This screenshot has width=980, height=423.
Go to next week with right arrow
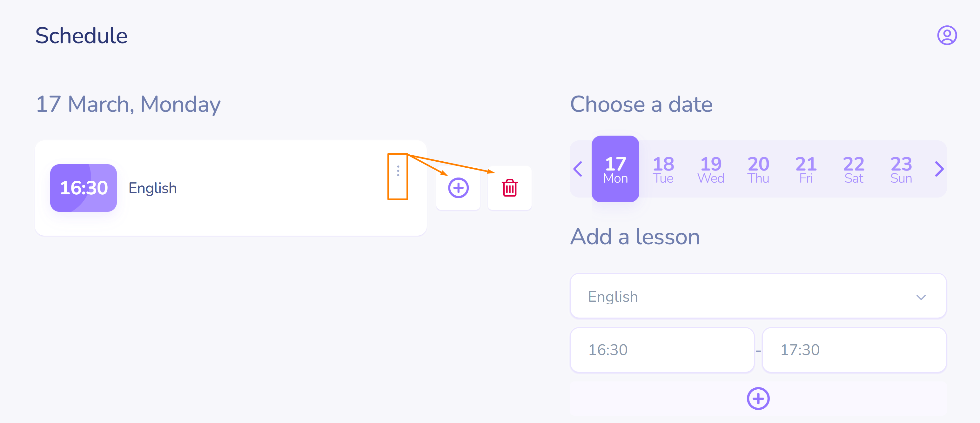(x=939, y=169)
